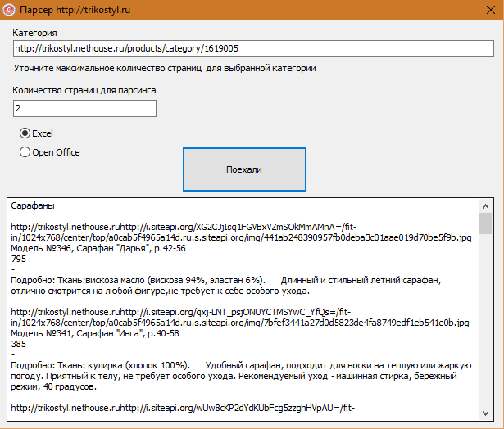Click the output scrollbar thumb
Screen dimensions: 504x429
point(485,224)
